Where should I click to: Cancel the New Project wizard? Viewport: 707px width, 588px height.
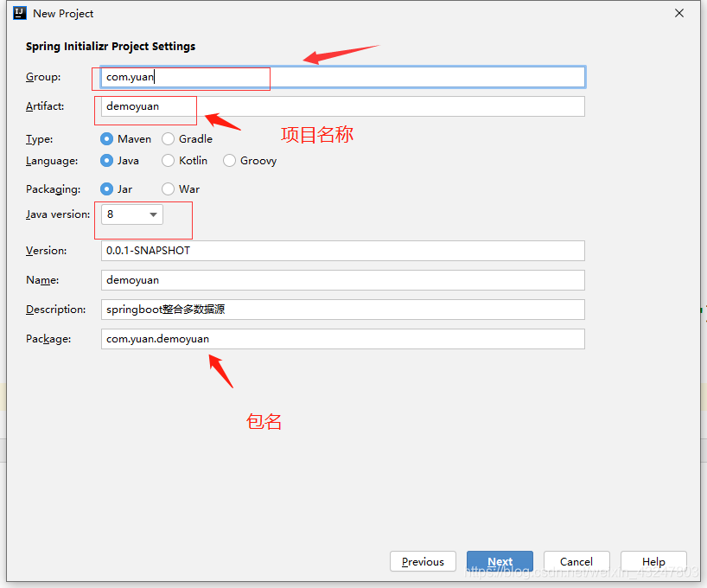576,561
